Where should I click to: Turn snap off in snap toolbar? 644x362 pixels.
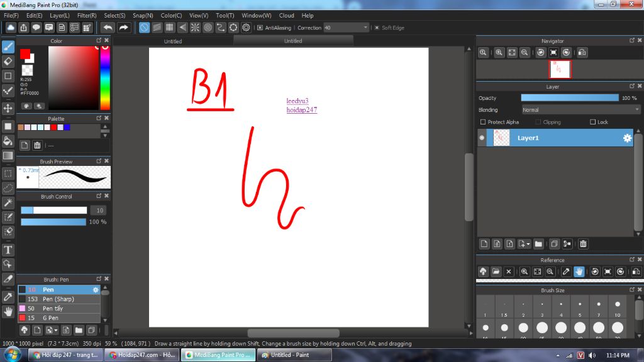[144, 28]
